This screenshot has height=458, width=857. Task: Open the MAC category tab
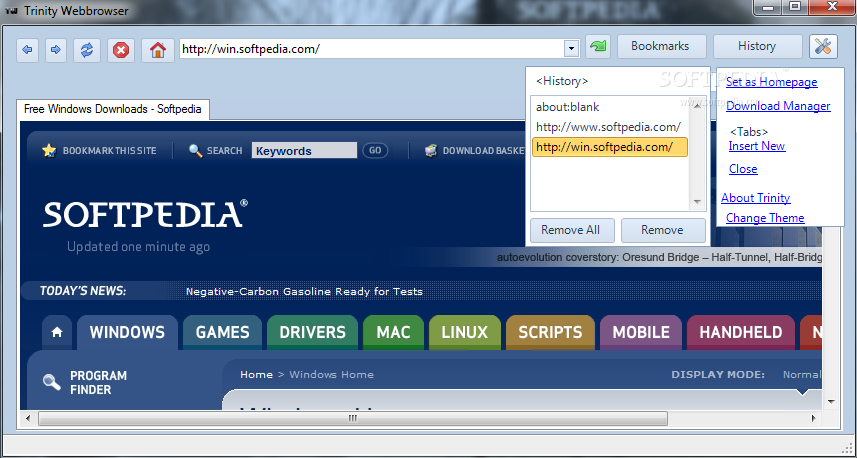pos(393,332)
